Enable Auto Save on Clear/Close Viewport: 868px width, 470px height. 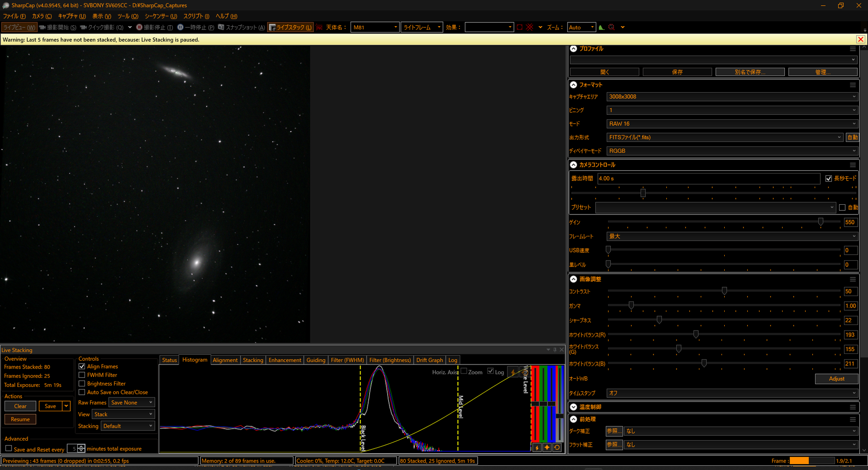[82, 392]
